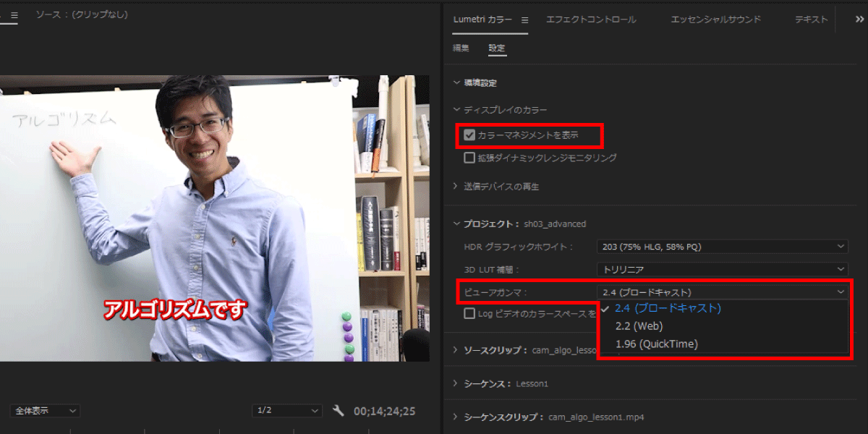Viewport: 868px width, 434px height.
Task: Open the wrench settings icon
Action: point(338,411)
